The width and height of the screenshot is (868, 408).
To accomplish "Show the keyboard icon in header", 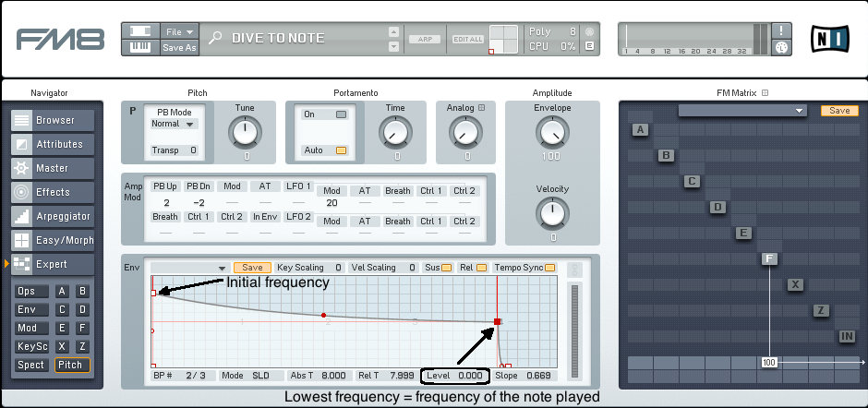I will (140, 48).
